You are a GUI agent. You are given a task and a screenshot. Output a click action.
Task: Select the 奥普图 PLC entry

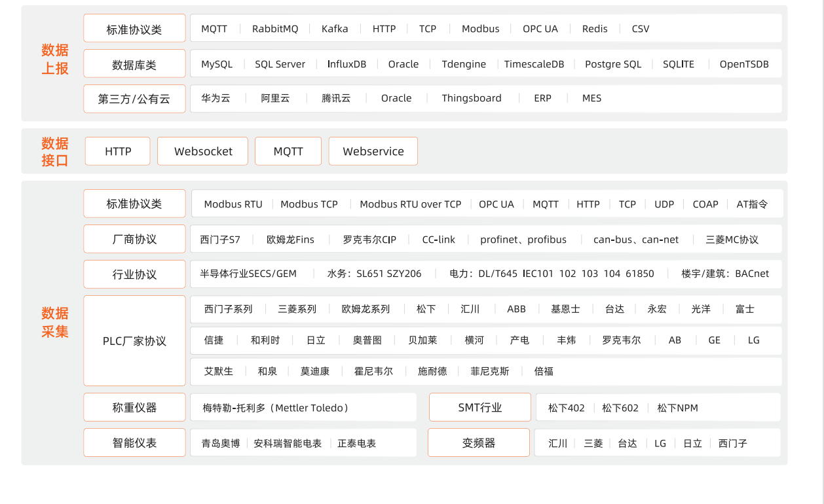pyautogui.click(x=367, y=340)
